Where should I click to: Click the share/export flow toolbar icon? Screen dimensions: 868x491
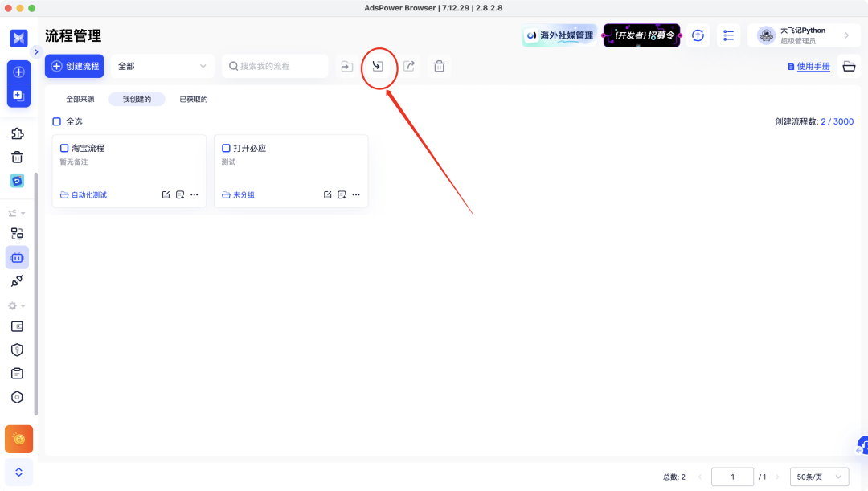(409, 67)
